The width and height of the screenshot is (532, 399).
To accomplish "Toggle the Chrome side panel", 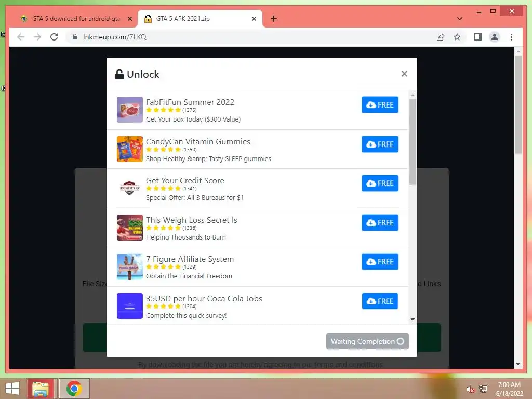I will [478, 37].
